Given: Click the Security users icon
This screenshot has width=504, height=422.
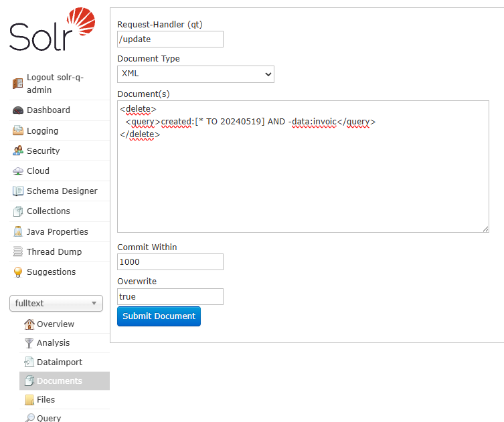Looking at the screenshot, I should coord(17,150).
